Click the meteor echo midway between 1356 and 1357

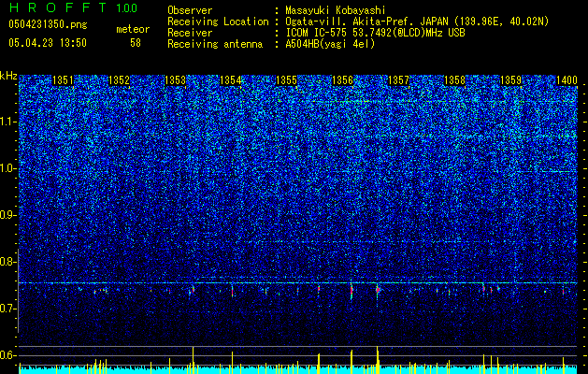pos(378,290)
